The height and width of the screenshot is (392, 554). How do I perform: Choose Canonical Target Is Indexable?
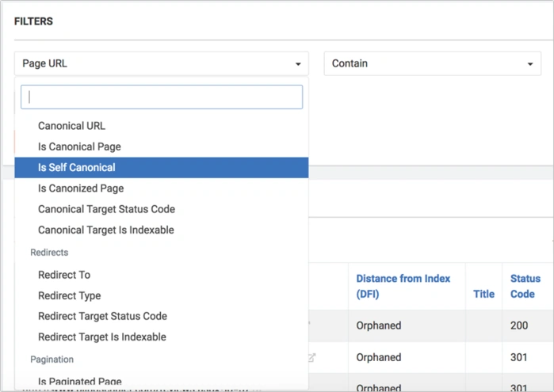[x=105, y=230]
